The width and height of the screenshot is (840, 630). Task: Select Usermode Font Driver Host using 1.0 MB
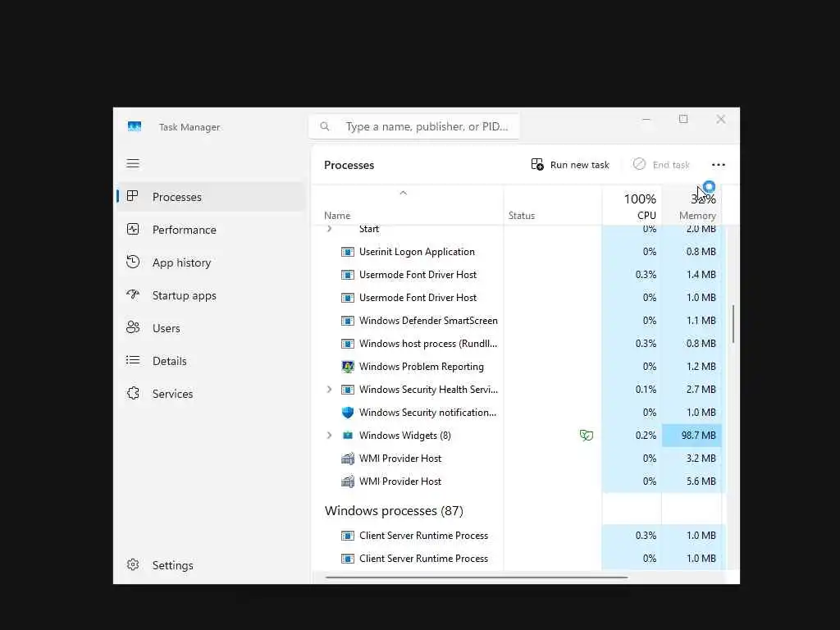click(518, 298)
